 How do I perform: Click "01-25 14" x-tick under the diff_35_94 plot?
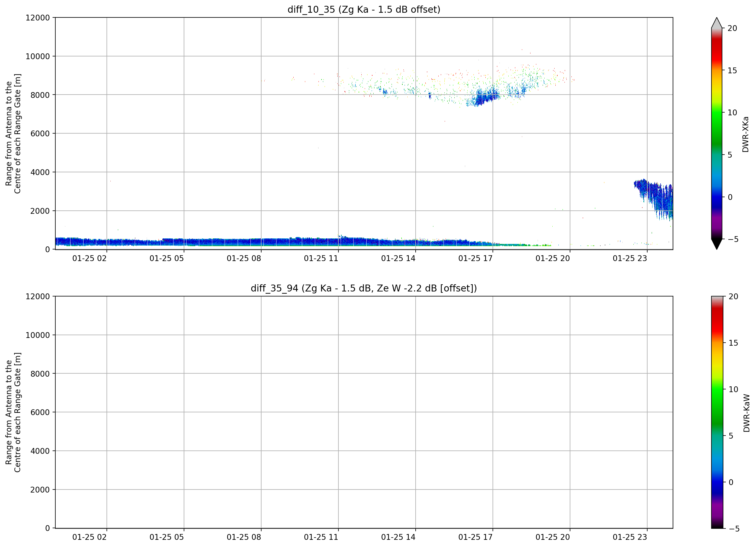(398, 537)
